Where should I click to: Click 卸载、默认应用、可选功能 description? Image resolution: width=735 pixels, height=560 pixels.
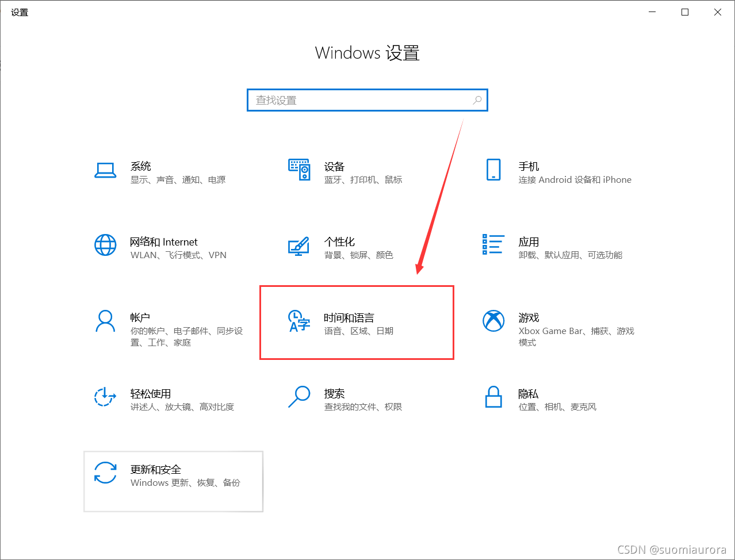click(x=571, y=255)
